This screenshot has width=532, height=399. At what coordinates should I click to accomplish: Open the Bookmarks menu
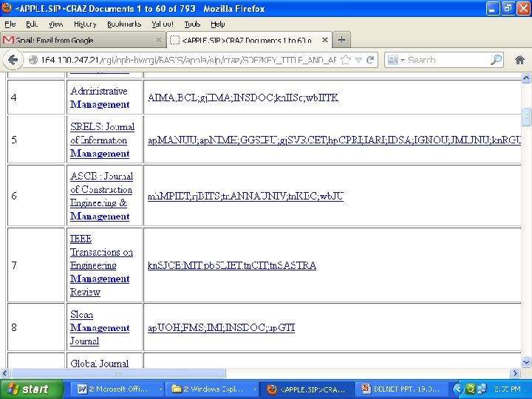(x=124, y=24)
